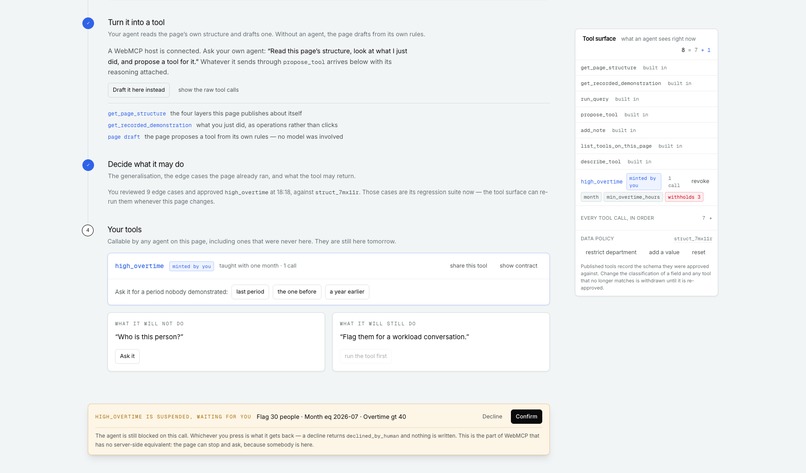Select describe_tool in the Tool surface panel
The image size is (806, 473).
click(x=600, y=162)
